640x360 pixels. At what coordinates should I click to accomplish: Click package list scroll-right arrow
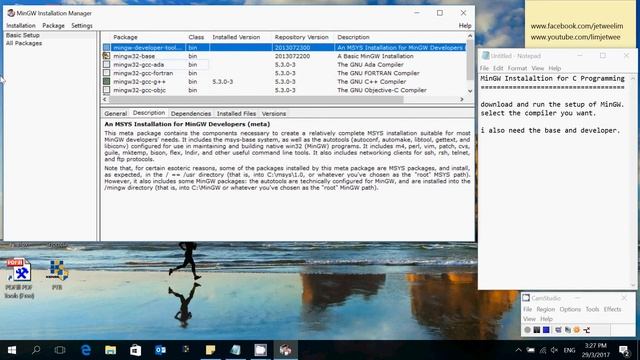click(462, 99)
